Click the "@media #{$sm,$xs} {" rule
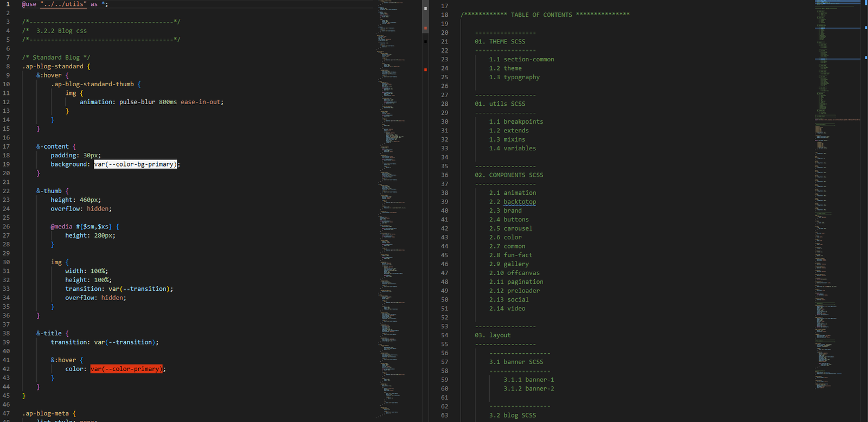The width and height of the screenshot is (868, 422). tap(85, 226)
